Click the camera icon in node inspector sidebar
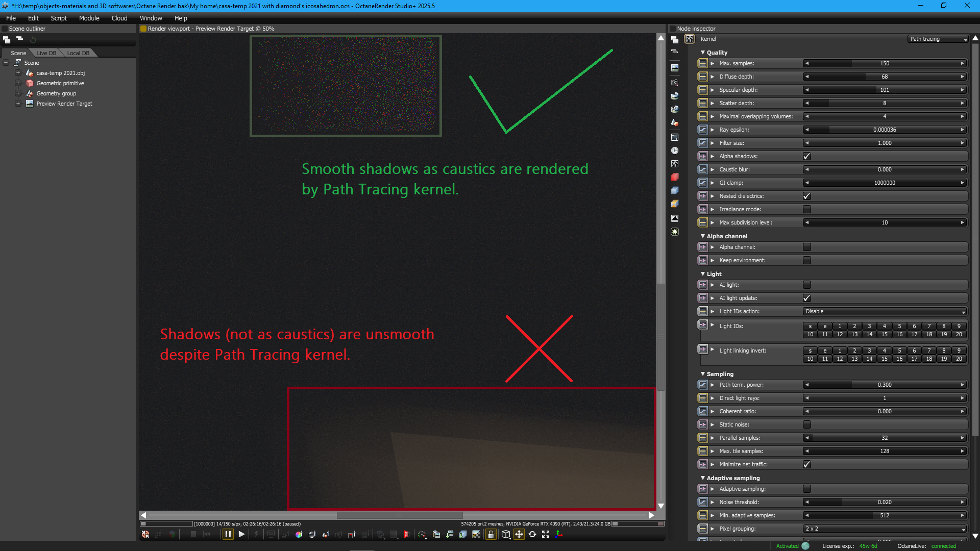The height and width of the screenshot is (551, 980). tap(675, 83)
